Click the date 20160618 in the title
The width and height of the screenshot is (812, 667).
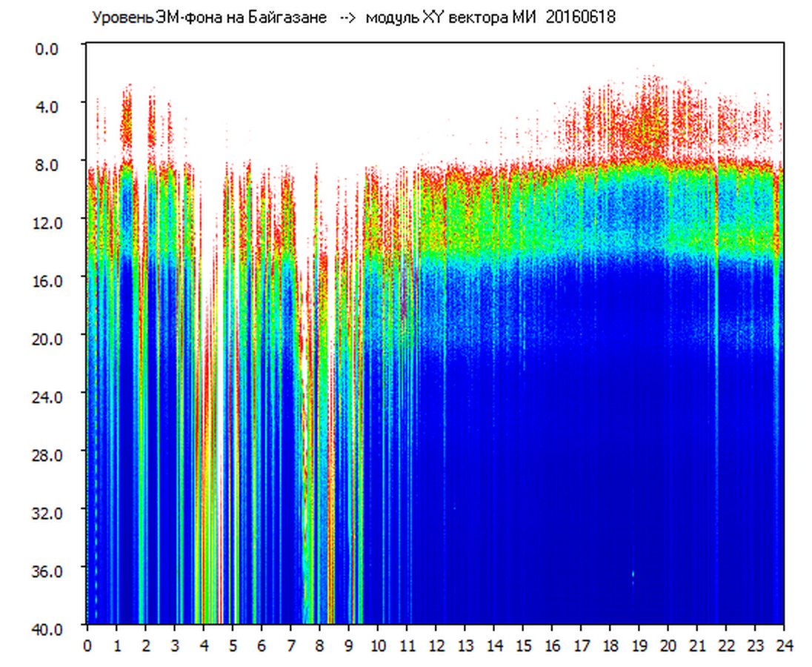tap(580, 18)
